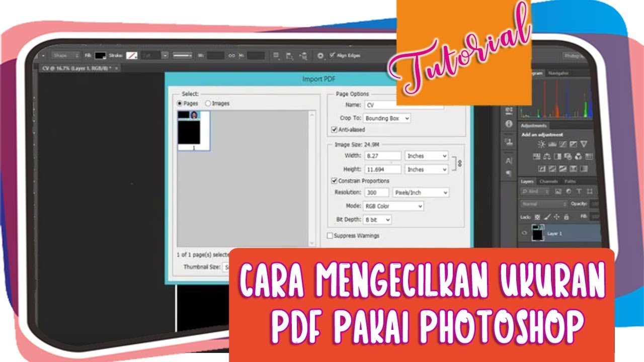Open the Bit Depth dropdown
Screen dimensions: 644x362
(377, 220)
